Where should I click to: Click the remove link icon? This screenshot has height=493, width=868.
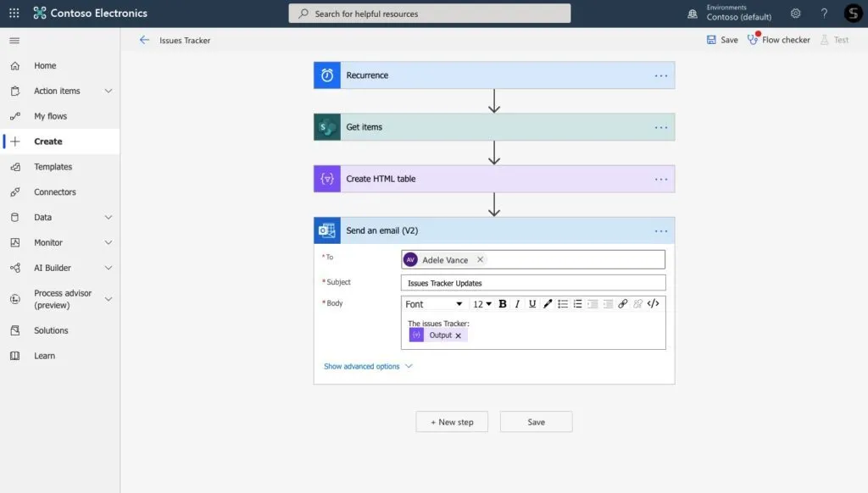637,304
